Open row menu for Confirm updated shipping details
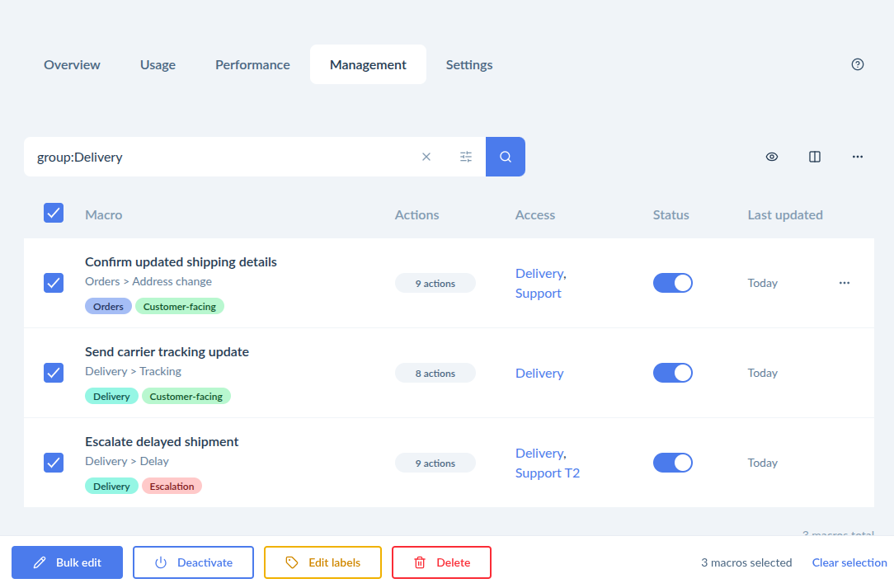This screenshot has height=588, width=894. [x=844, y=283]
